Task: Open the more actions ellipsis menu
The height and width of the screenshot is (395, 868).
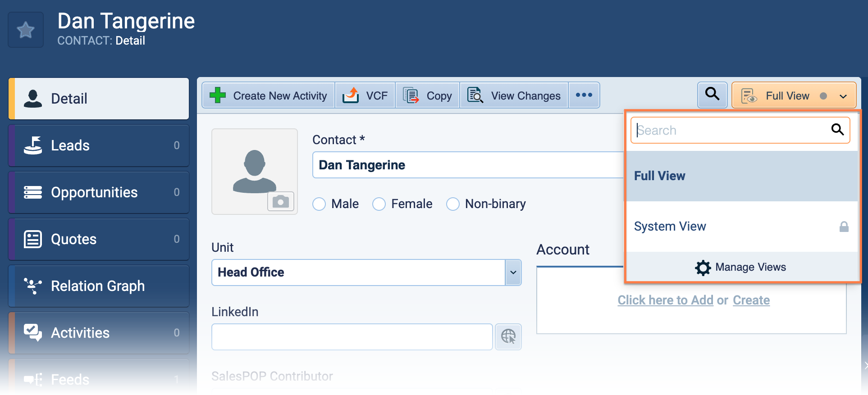Action: tap(584, 95)
